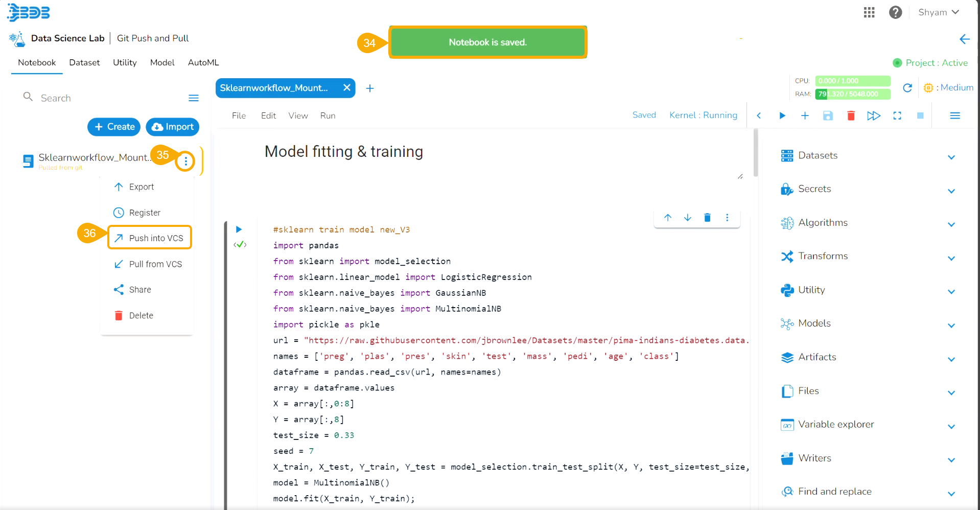
Task: Open options for Sklearnworkflow_Mount notebook
Action: tap(185, 161)
